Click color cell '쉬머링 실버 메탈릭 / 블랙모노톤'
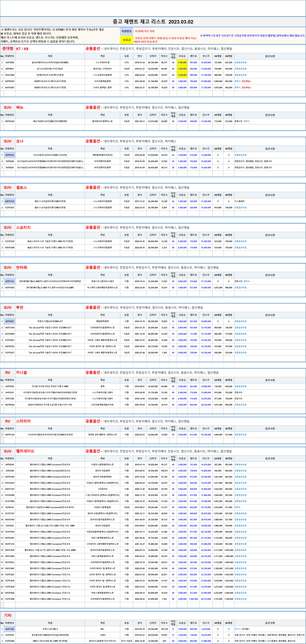 [102, 434]
